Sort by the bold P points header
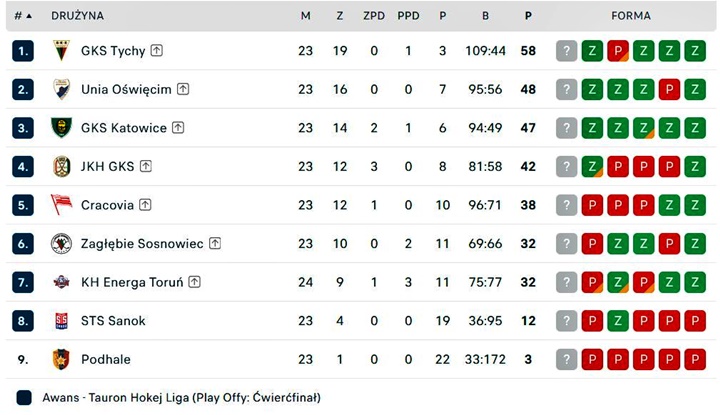The image size is (720, 415). (x=528, y=16)
